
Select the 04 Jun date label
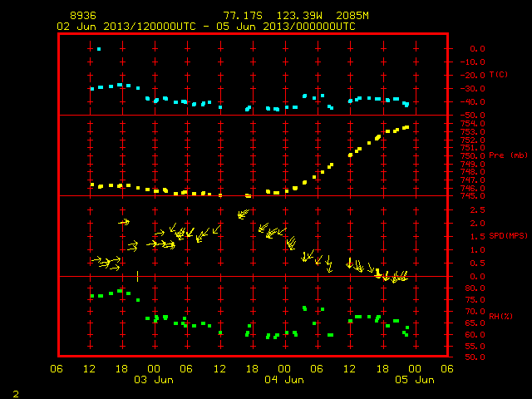pos(284,379)
